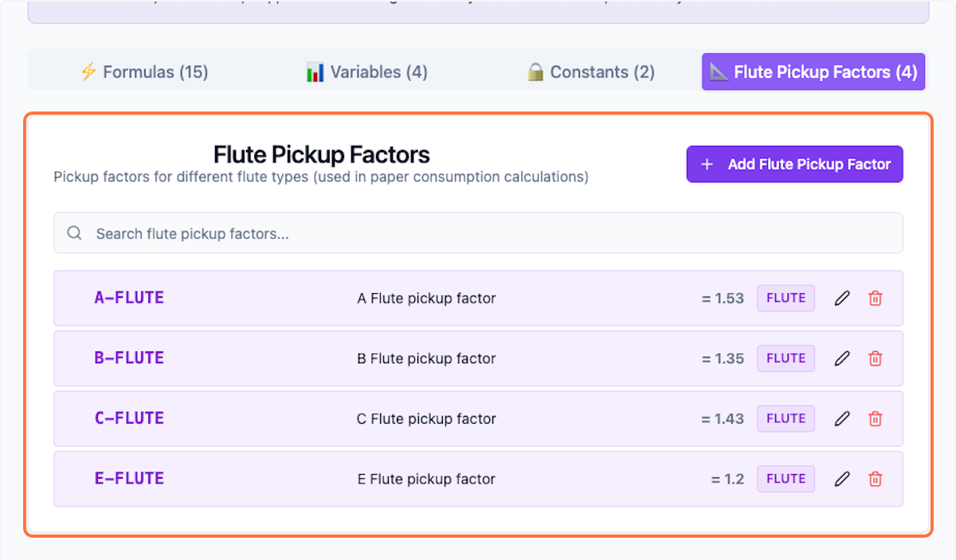The height and width of the screenshot is (560, 956).
Task: Select the A-FLUTE name link
Action: (129, 298)
